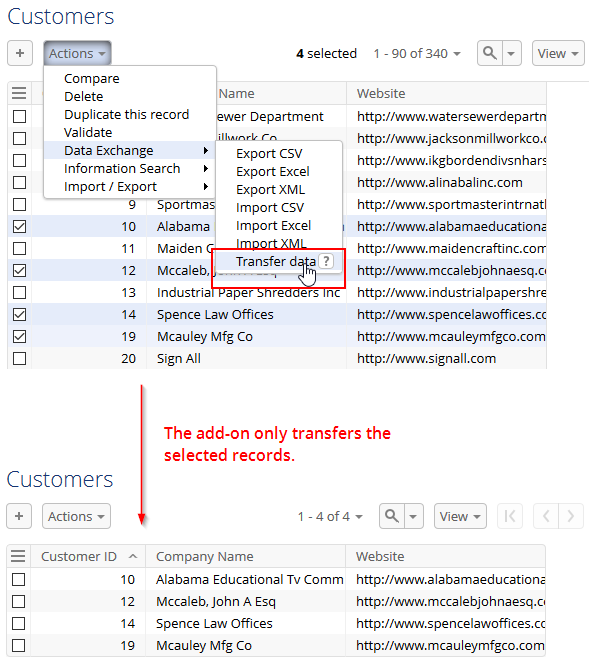
Task: Click the plus icon in the top Customers grid
Action: [x=20, y=53]
